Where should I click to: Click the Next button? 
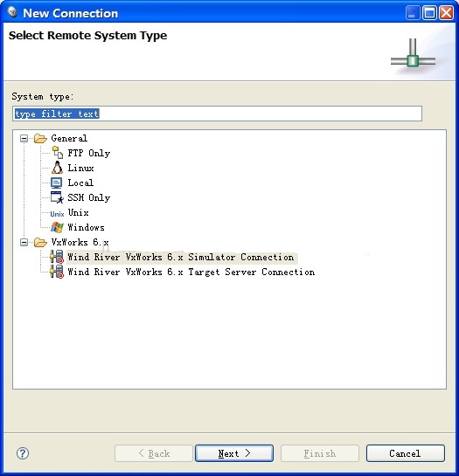point(234,453)
